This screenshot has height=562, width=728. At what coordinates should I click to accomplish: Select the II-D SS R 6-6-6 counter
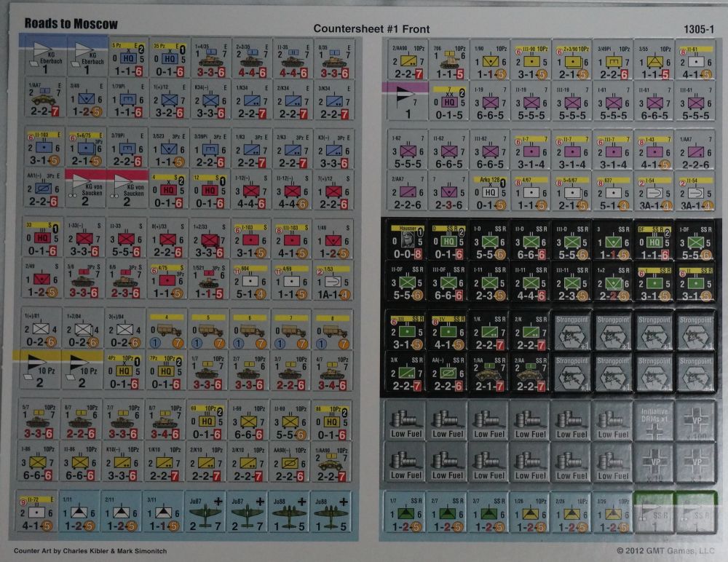(531, 240)
